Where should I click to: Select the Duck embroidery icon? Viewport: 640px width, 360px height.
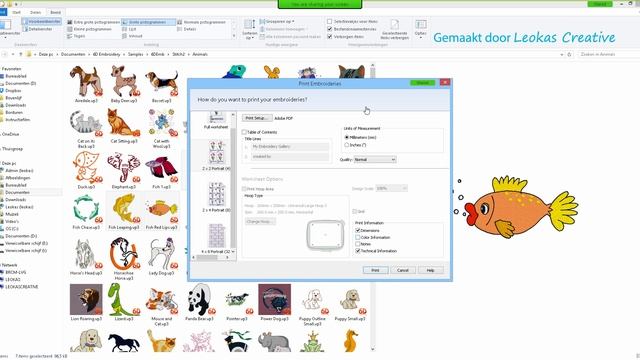tap(86, 170)
